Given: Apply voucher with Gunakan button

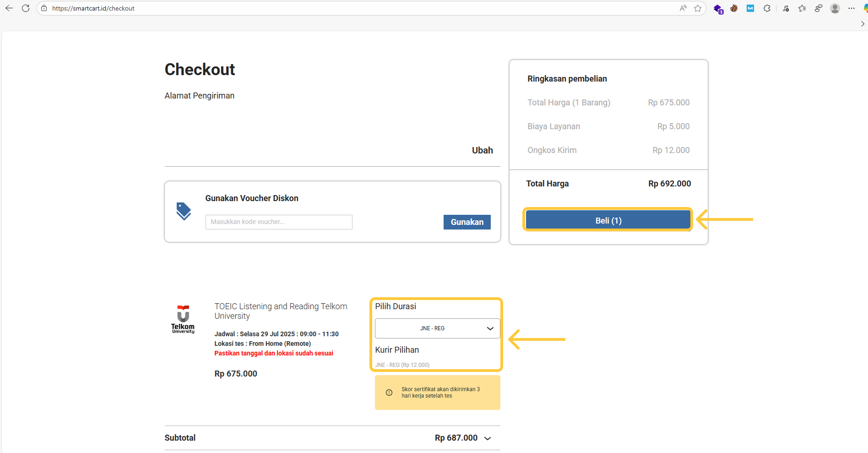Looking at the screenshot, I should click(x=467, y=222).
